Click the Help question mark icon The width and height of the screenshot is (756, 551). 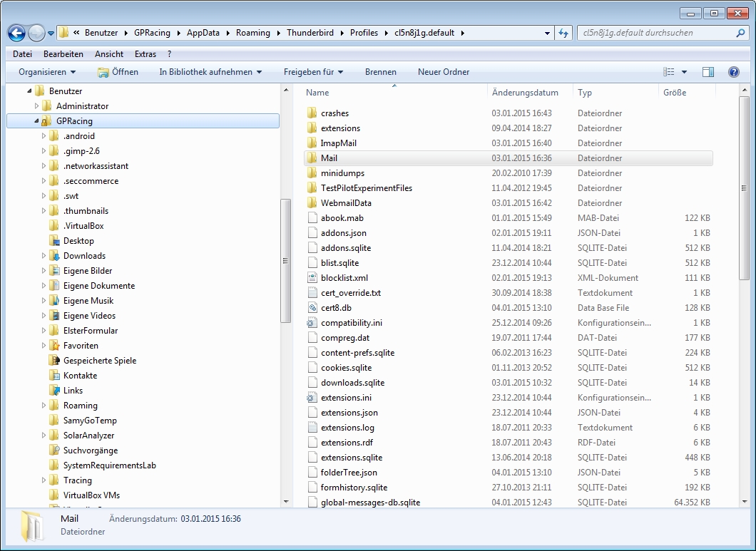click(x=733, y=72)
